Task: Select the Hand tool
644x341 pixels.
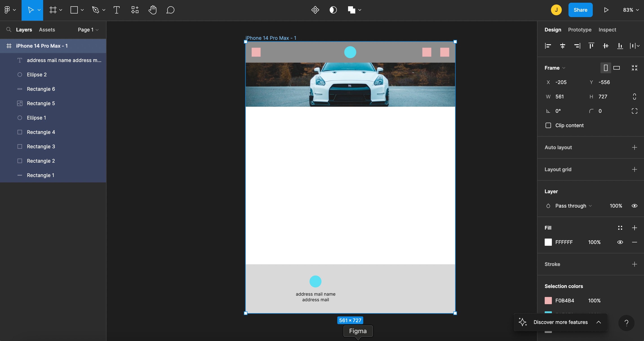Action: pos(153,10)
